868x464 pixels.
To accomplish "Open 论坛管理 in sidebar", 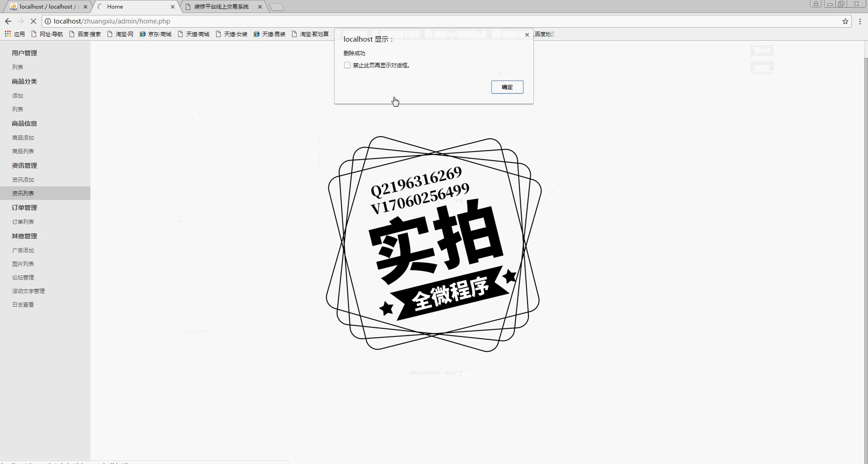I will (x=23, y=277).
